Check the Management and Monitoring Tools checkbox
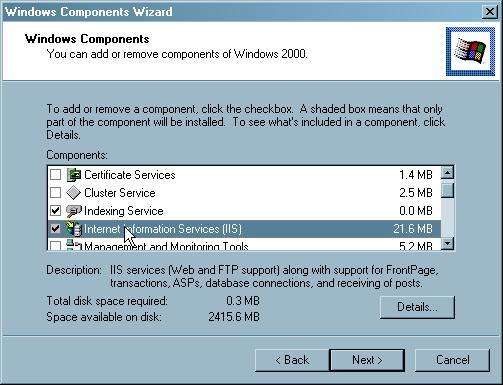 click(55, 246)
